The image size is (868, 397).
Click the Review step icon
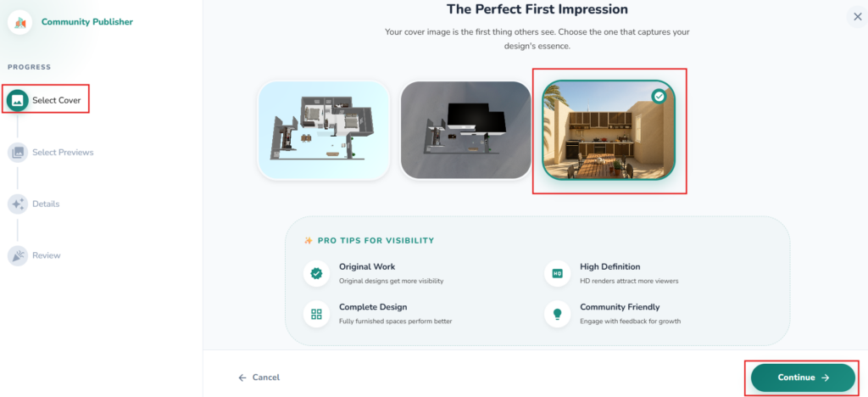pyautogui.click(x=17, y=255)
